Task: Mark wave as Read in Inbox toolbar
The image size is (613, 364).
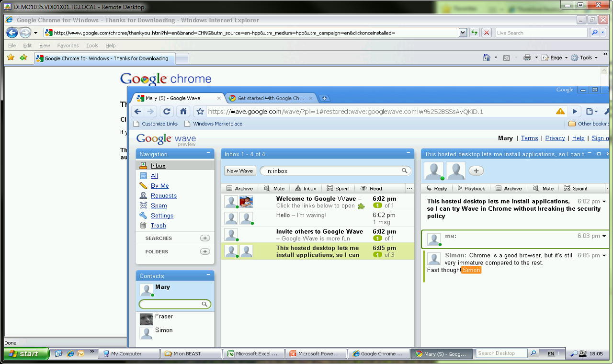Action: [x=371, y=188]
